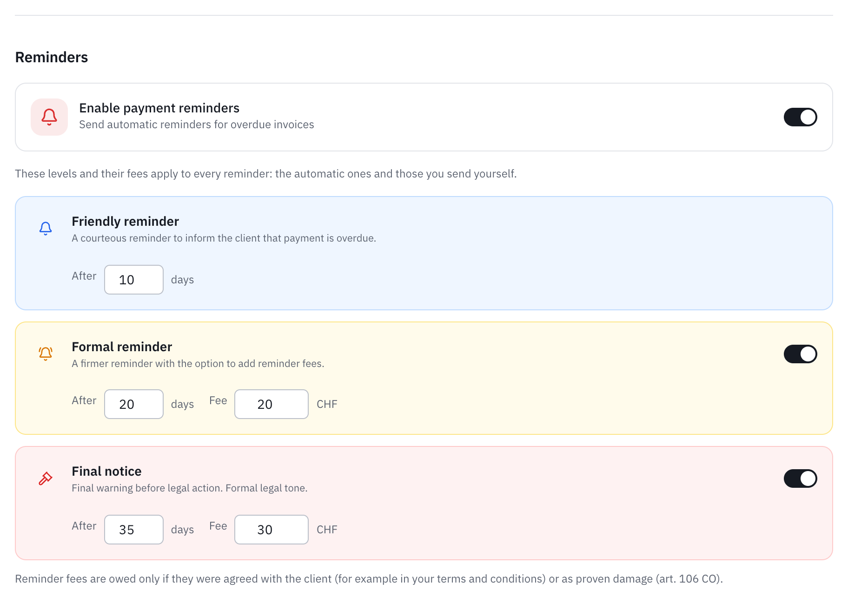The width and height of the screenshot is (848, 616).
Task: Click 'Send automatic reminders for overdue invoices' text
Action: pos(197,125)
